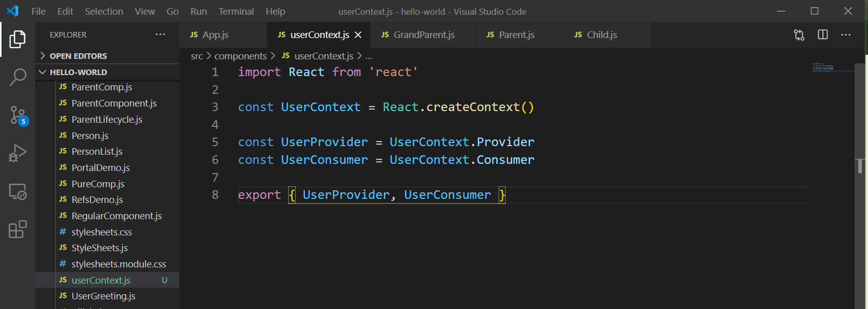868x309 pixels.
Task: Click the export keyword on line 8
Action: pos(259,195)
